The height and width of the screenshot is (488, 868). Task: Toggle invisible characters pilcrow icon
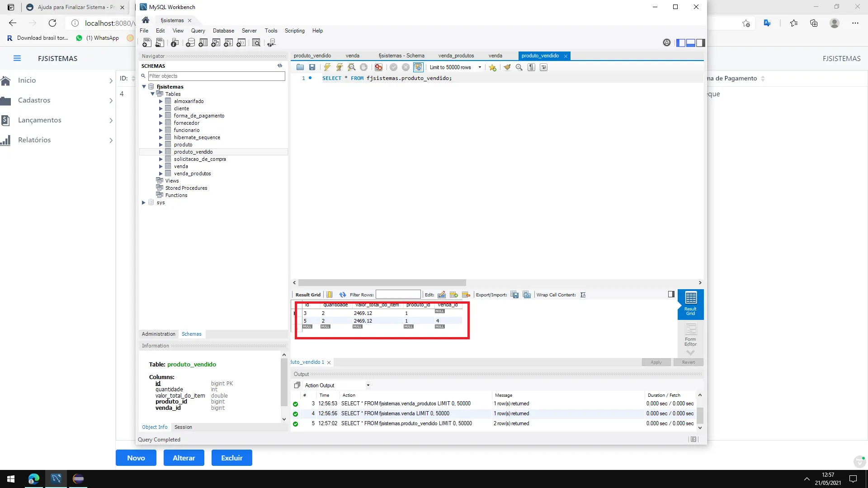[531, 67]
